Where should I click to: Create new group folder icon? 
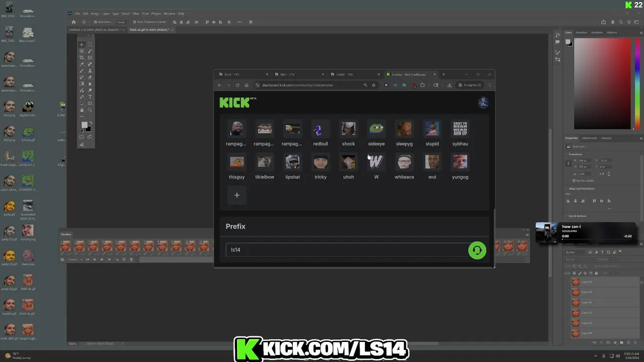tap(621, 342)
